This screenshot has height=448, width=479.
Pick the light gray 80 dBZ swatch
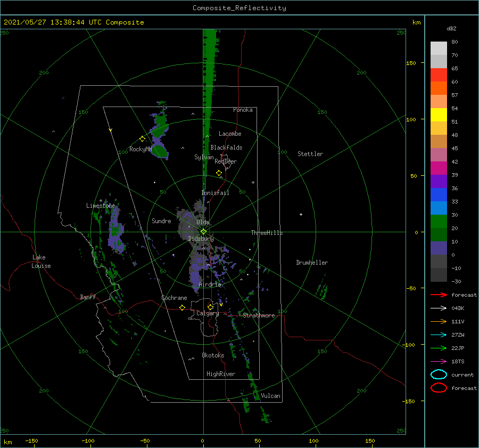click(x=439, y=48)
